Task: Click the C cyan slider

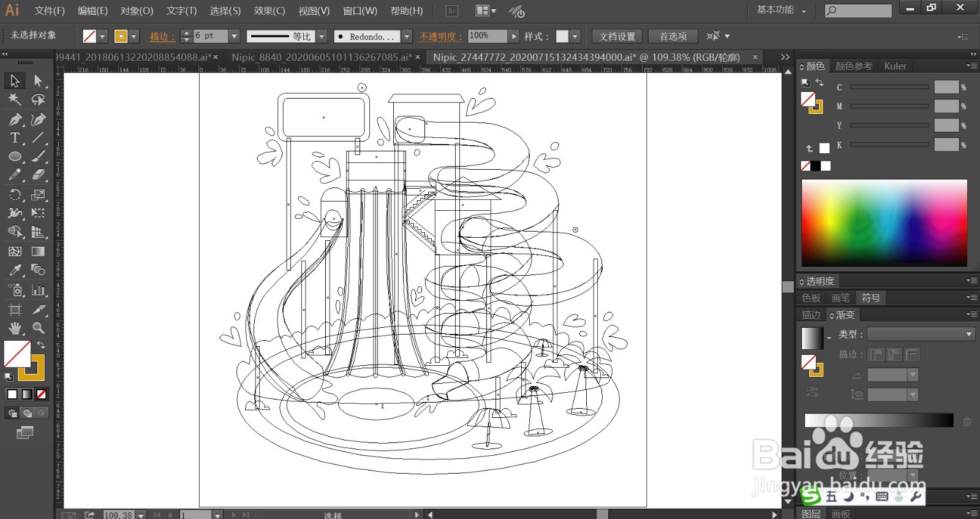Action: [889, 88]
